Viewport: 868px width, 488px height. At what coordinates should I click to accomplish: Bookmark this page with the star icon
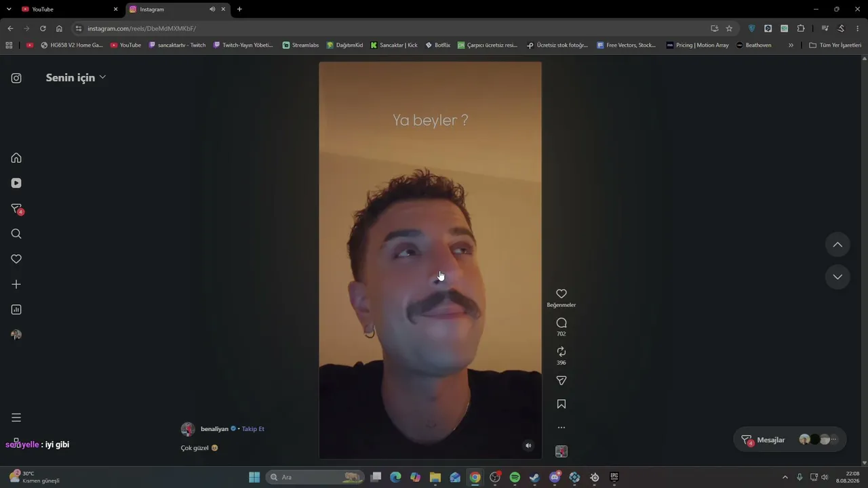[x=729, y=28]
